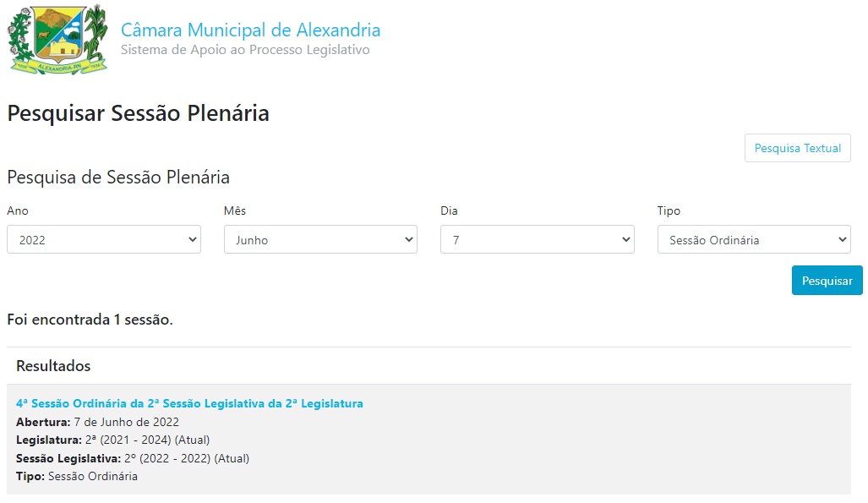Click the Sessão Legislativa line in the result

click(133, 458)
